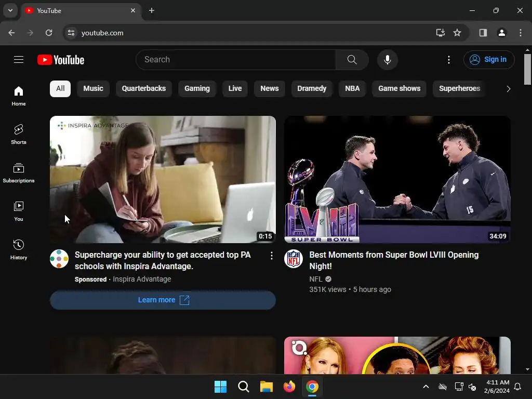This screenshot has width=532, height=399.
Task: Select the All filter chip
Action: click(x=60, y=88)
